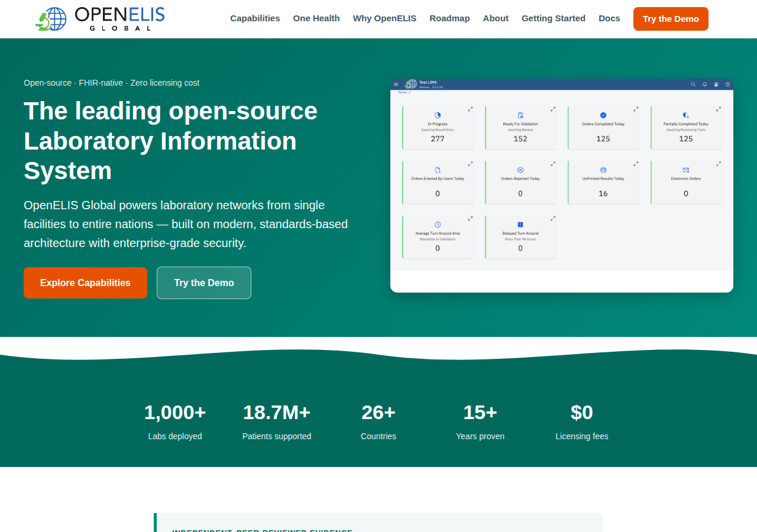The image size is (757, 532).
Task: Click the Electronic Orders envelope icon
Action: pyautogui.click(x=686, y=170)
